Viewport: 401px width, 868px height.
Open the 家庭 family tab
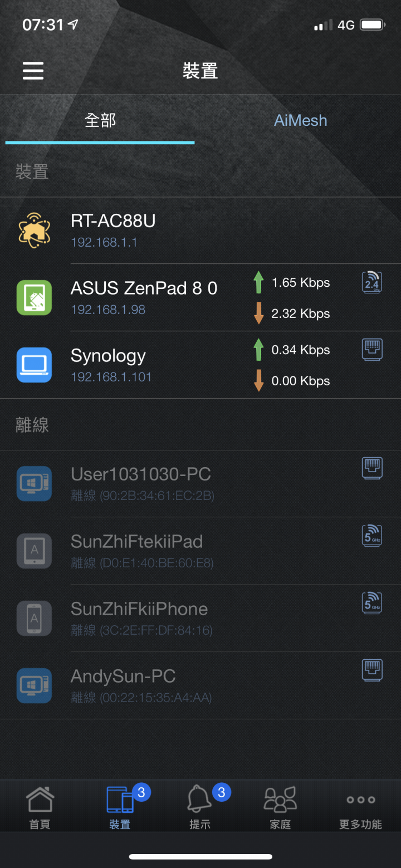(280, 807)
